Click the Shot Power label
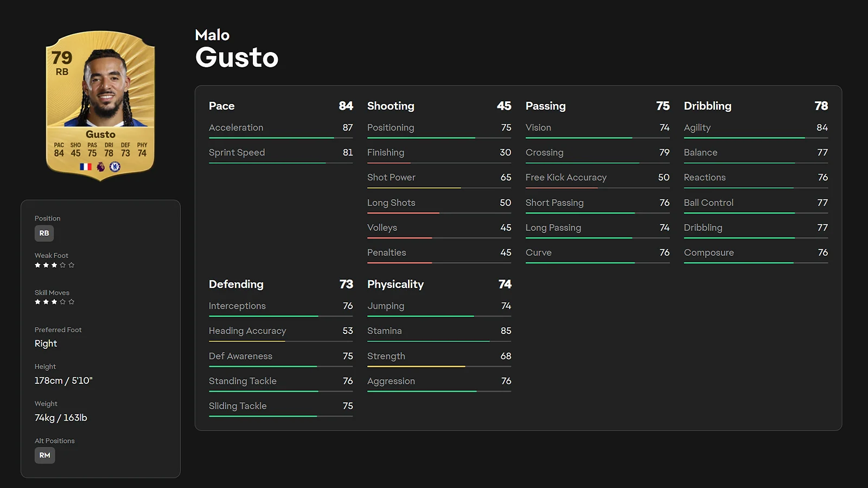 point(391,177)
